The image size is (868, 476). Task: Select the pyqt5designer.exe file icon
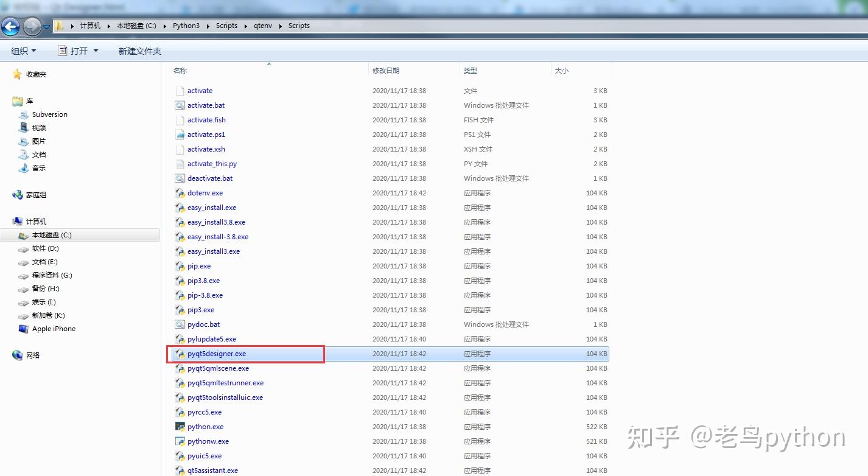point(180,354)
